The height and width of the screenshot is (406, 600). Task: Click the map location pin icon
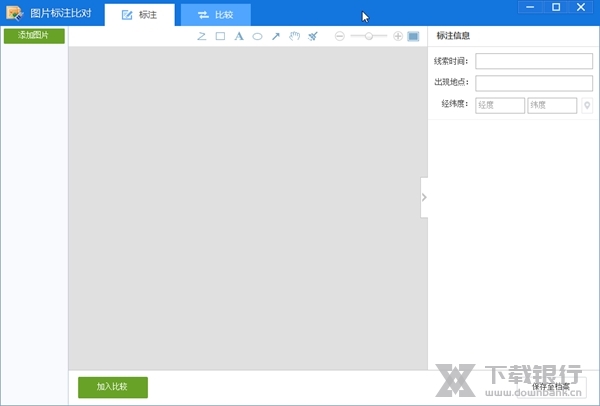587,105
